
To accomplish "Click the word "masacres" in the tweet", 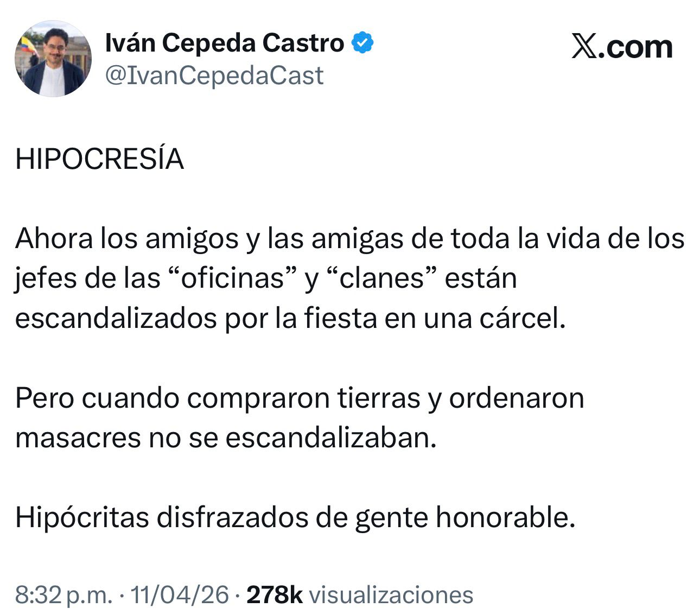I will (x=78, y=438).
